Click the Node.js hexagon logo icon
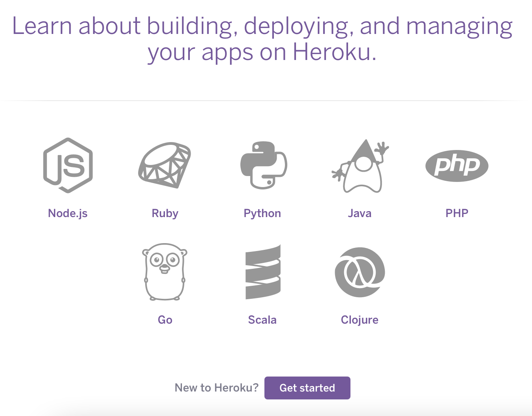532x416 pixels. pos(68,165)
